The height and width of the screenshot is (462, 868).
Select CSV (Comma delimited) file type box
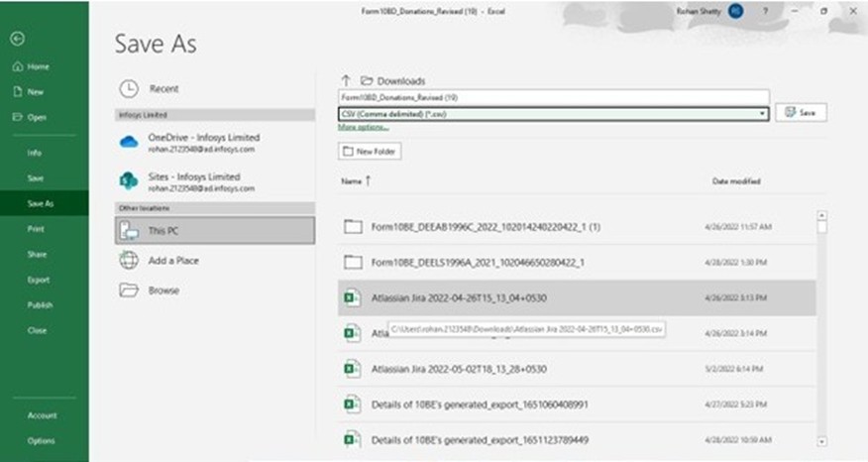pos(553,114)
